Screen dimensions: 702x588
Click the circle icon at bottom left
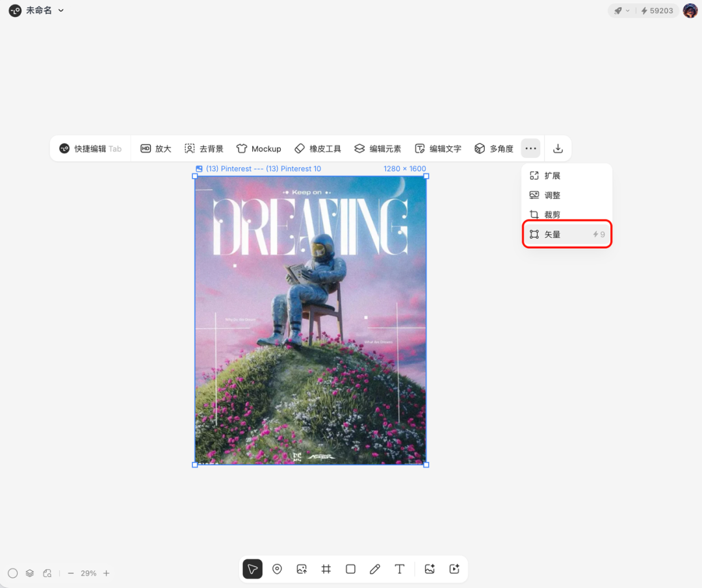point(13,573)
